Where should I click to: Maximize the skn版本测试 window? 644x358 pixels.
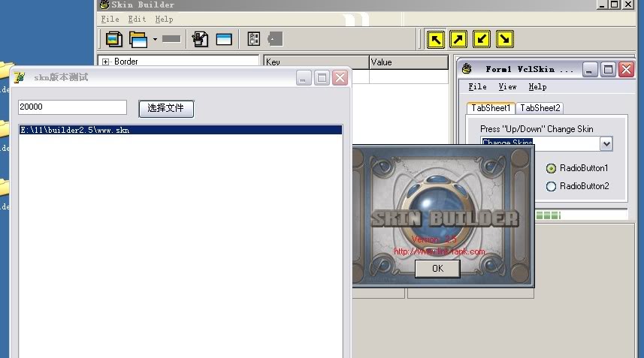click(322, 78)
